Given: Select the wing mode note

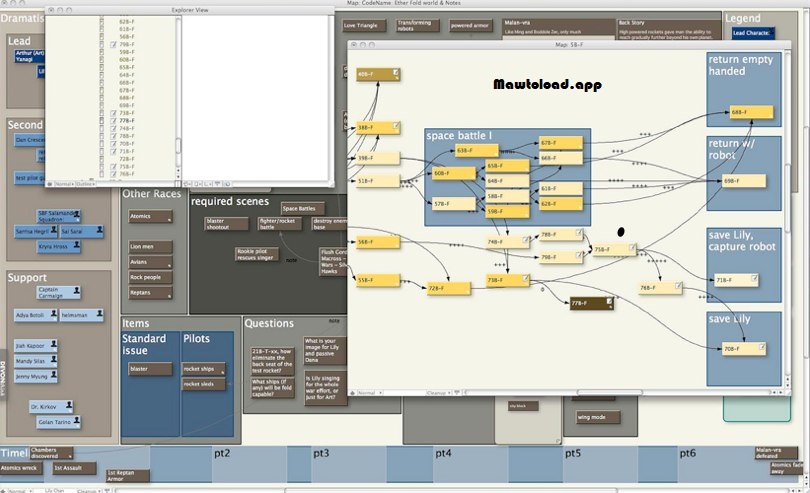Looking at the screenshot, I should (x=598, y=417).
